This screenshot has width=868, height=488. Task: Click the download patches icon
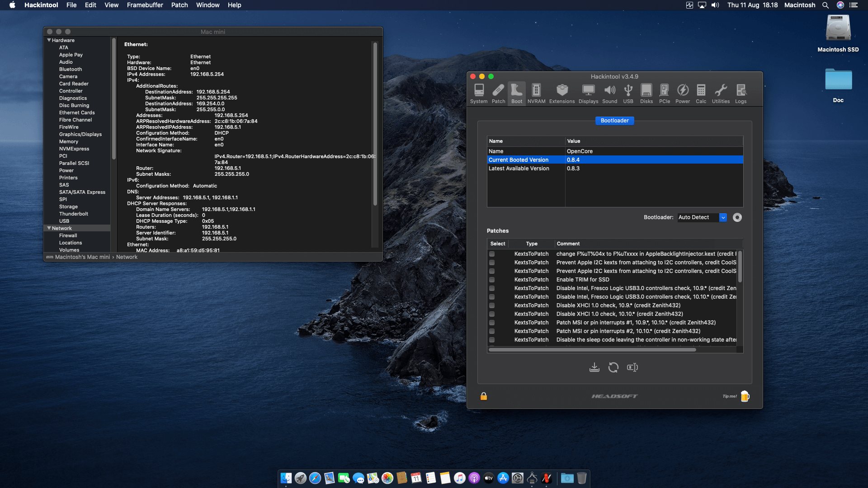coord(594,367)
